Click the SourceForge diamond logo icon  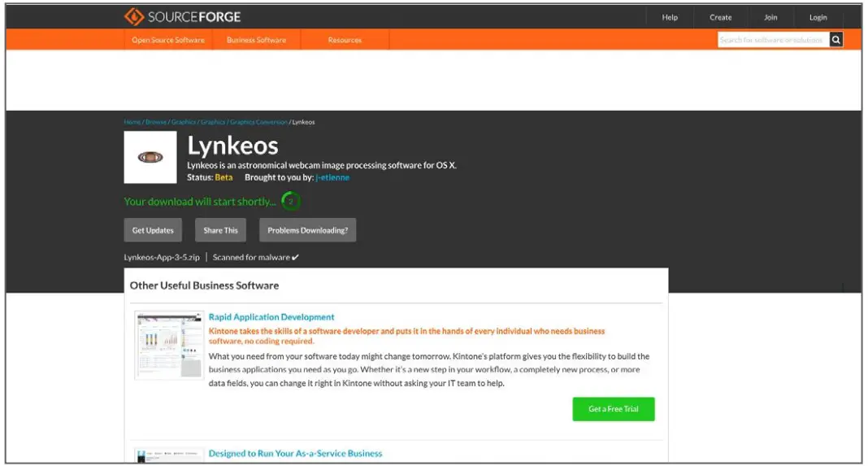(134, 17)
